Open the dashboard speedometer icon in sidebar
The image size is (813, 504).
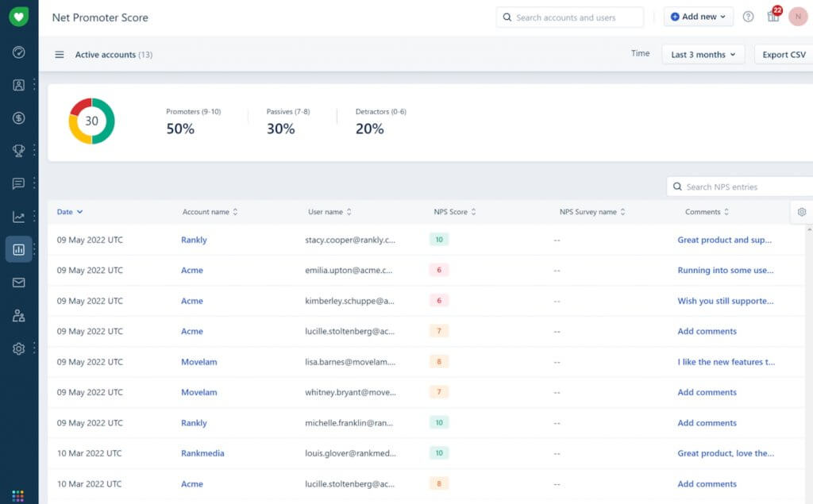pos(18,52)
